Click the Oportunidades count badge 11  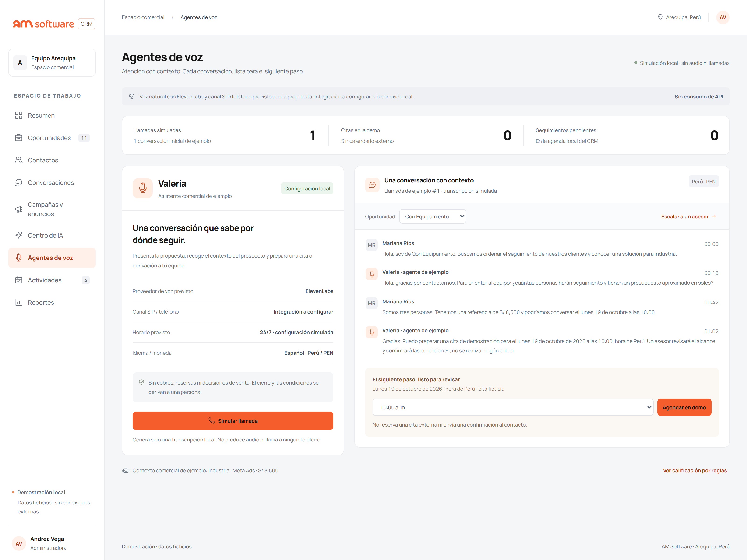coord(84,138)
